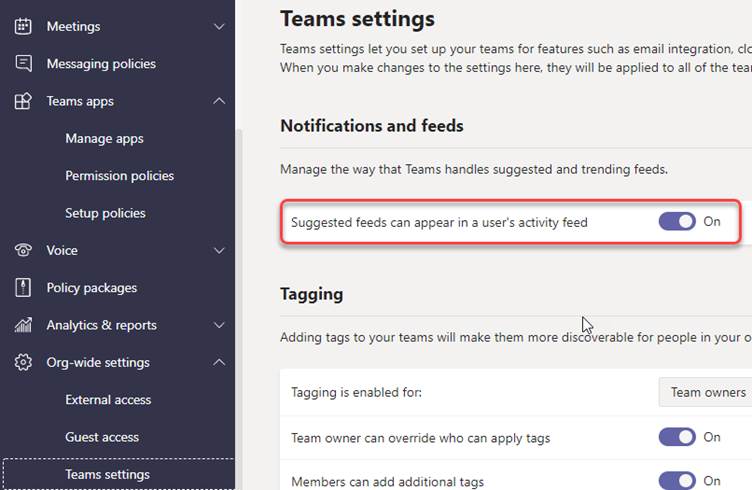Click the Org-wide settings label
The image size is (752, 490).
pyautogui.click(x=98, y=362)
